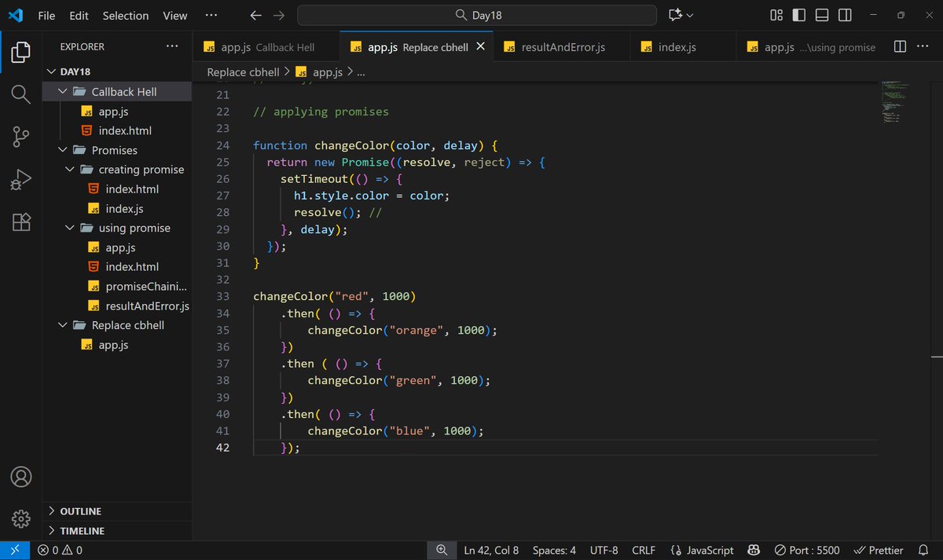
Task: Open index.html under Callback Hell folder
Action: click(x=125, y=130)
